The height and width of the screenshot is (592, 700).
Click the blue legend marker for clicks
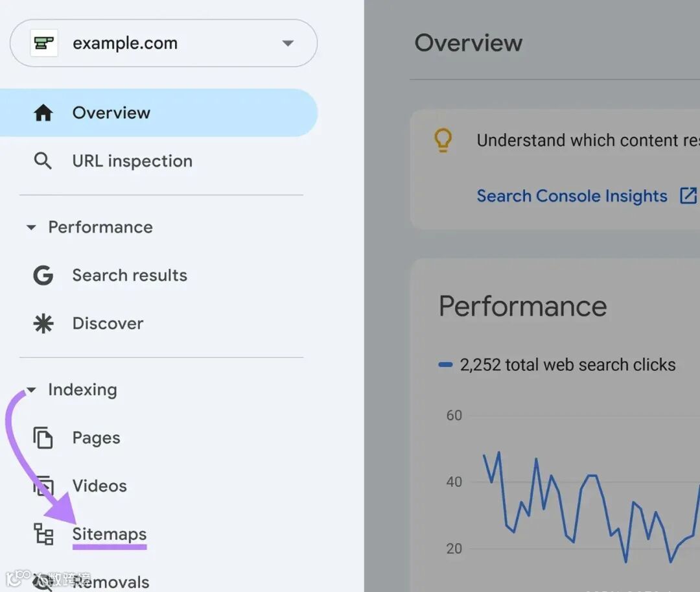[445, 365]
